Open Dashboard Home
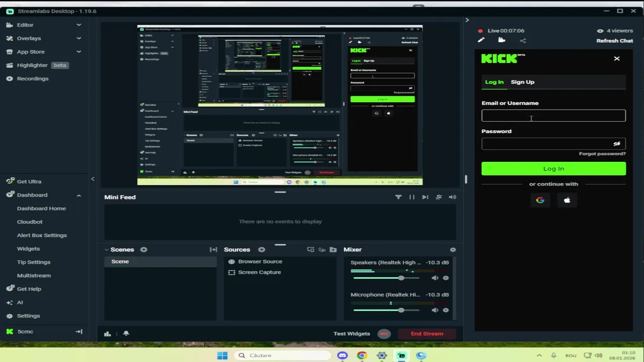This screenshot has height=362, width=644. [41, 209]
